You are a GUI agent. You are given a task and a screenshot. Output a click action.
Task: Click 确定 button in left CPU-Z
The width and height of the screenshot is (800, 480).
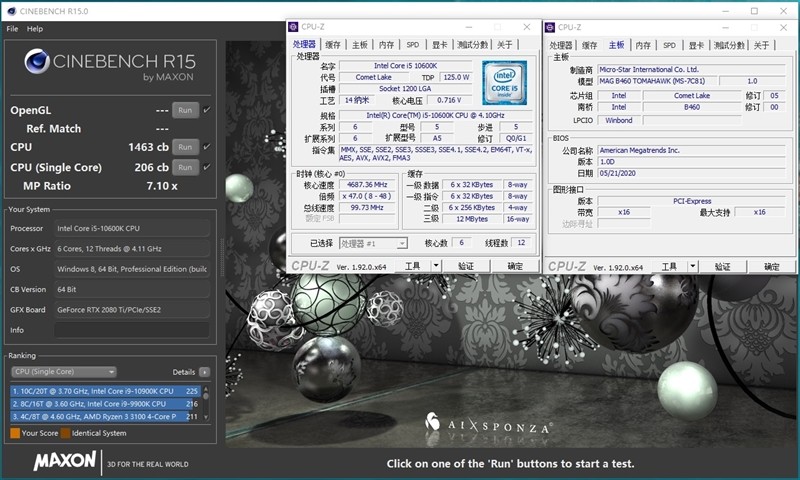[x=515, y=266]
